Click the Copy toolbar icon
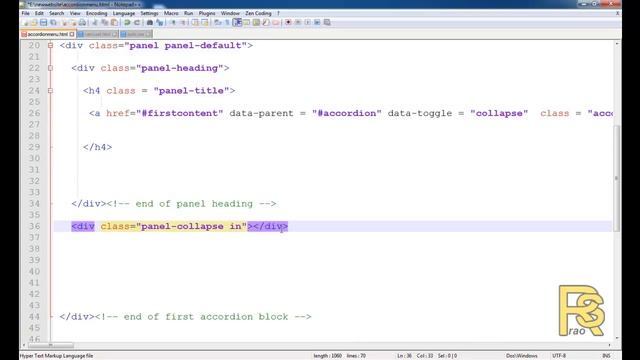 coord(104,22)
